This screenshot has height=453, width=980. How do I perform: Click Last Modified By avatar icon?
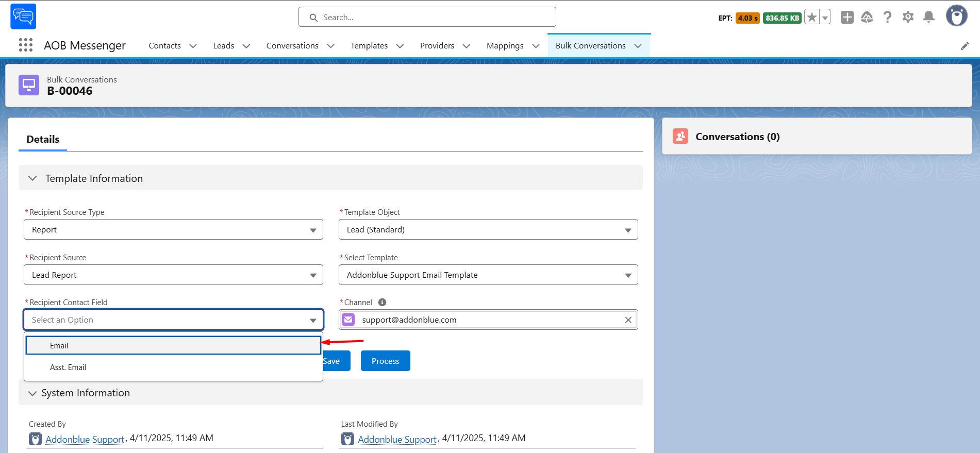[x=347, y=439]
